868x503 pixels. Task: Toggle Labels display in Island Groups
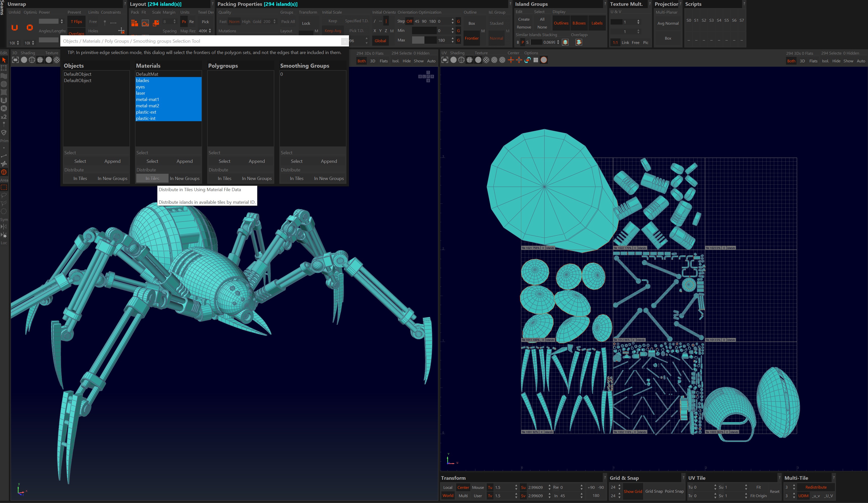point(597,23)
